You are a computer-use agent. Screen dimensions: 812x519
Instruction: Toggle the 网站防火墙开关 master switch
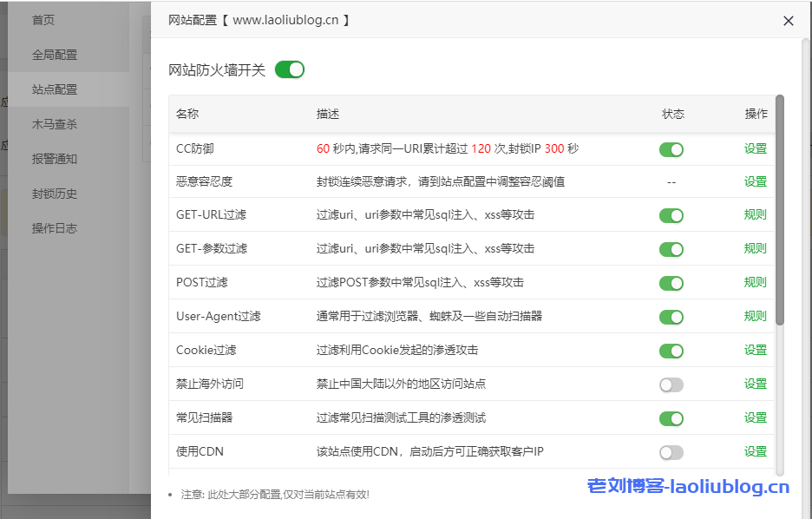(x=290, y=69)
